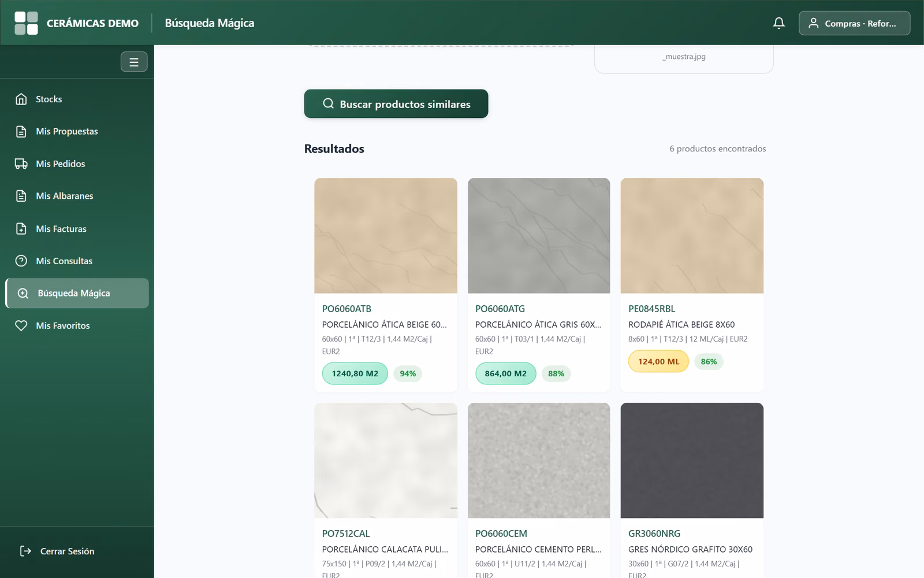Click product code PE0845RBL
Image resolution: width=924 pixels, height=578 pixels.
tap(651, 309)
